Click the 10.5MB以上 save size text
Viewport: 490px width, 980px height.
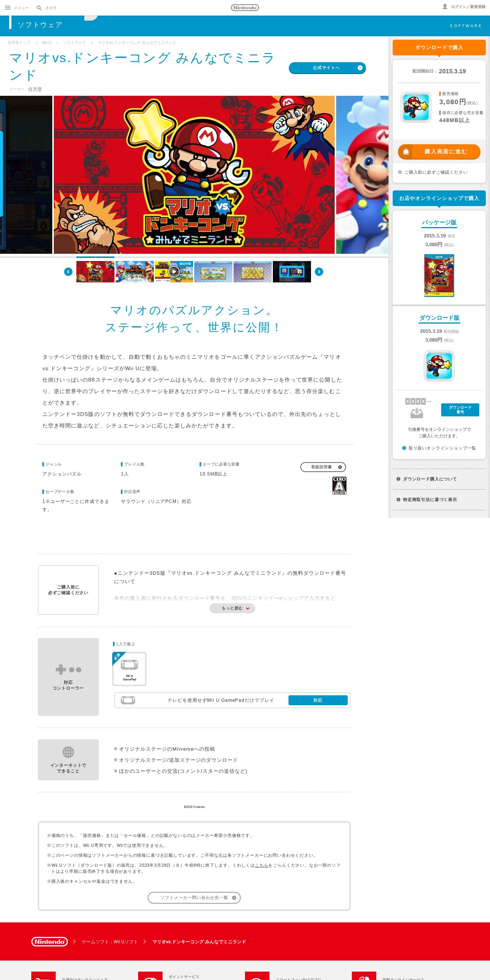tap(213, 474)
